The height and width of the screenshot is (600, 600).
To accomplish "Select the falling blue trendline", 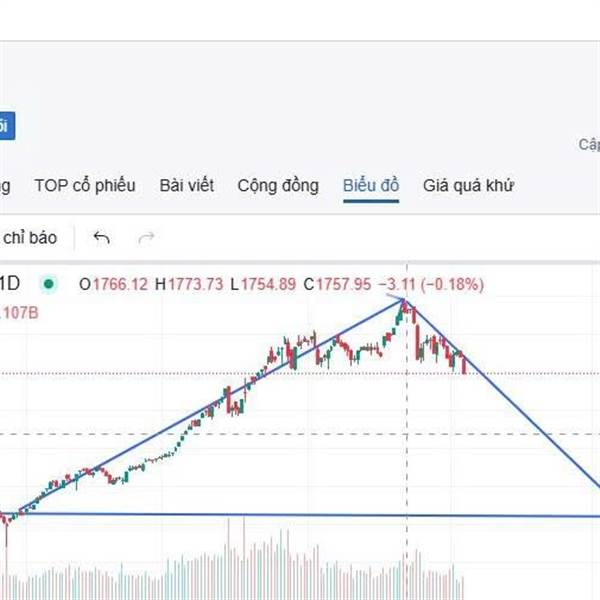I will tap(530, 421).
